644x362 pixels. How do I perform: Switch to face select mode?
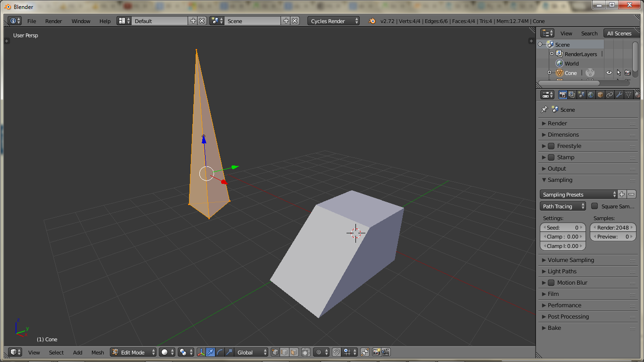coord(294,352)
